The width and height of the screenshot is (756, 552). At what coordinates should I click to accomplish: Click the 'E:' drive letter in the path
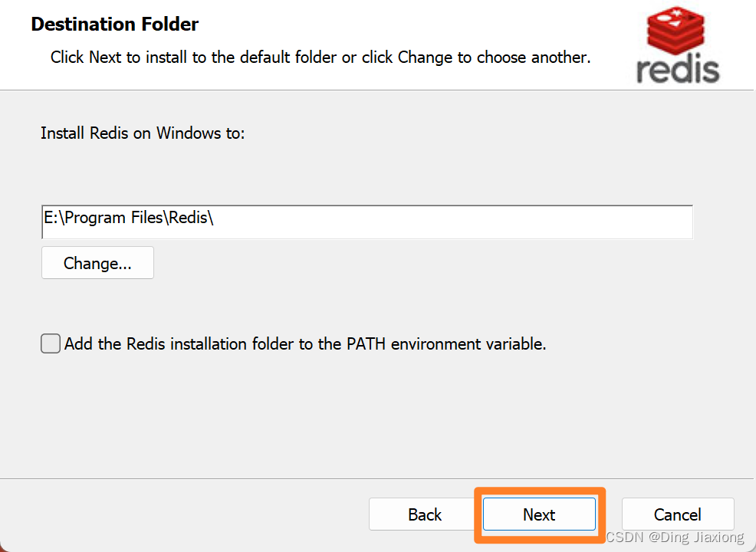51,218
